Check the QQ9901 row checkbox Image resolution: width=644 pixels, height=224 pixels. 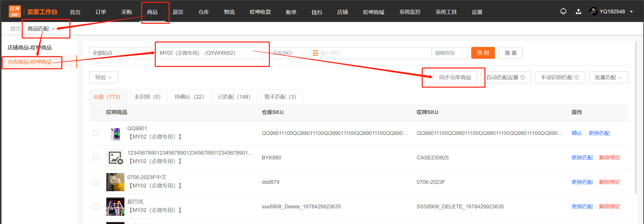pos(96,133)
